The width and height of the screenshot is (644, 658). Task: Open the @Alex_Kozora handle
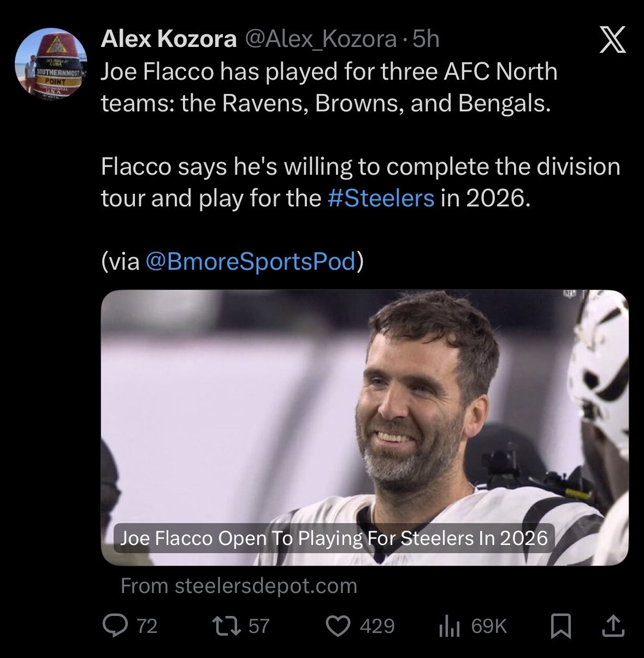(x=320, y=39)
